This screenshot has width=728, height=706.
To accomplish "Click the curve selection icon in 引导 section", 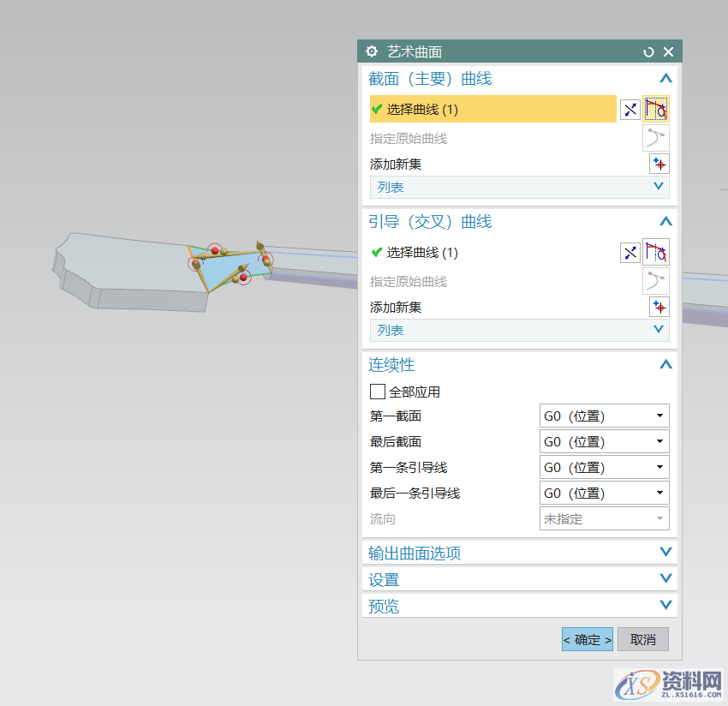I will [x=658, y=252].
